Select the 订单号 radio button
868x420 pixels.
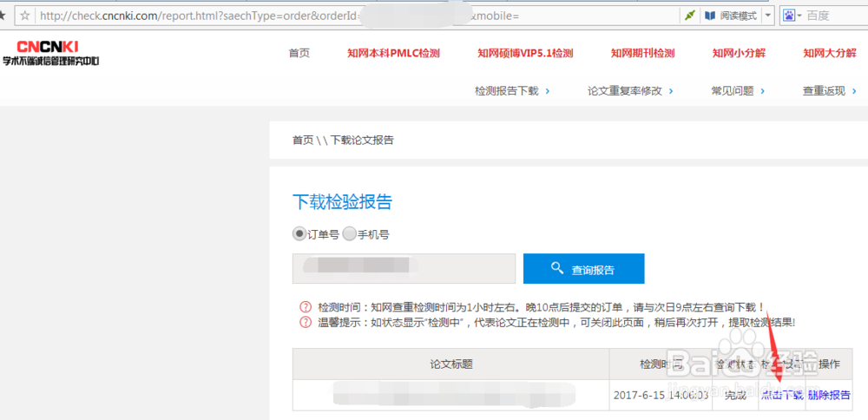[x=299, y=234]
